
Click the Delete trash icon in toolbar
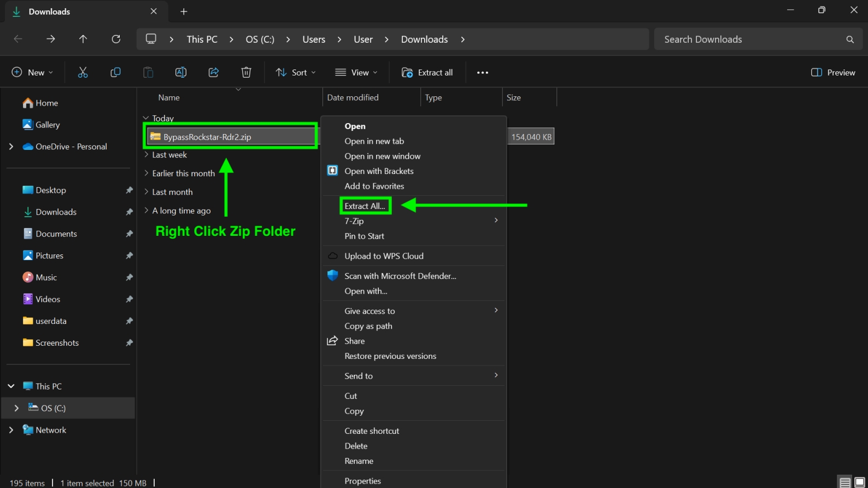coord(247,72)
